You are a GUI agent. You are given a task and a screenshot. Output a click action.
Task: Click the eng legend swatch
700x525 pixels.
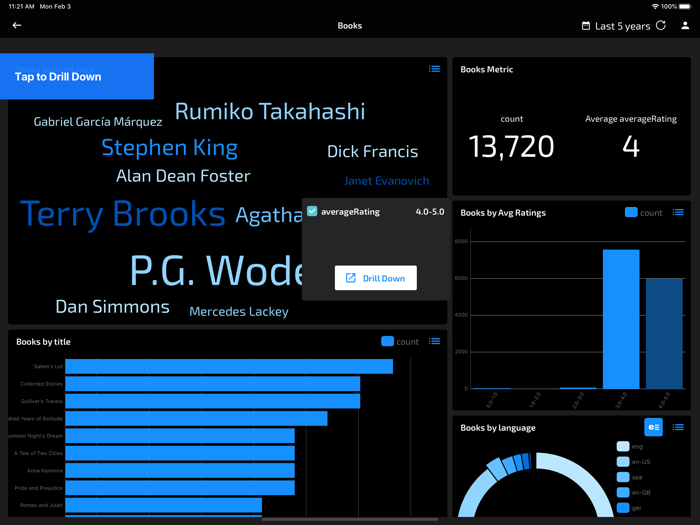623,446
